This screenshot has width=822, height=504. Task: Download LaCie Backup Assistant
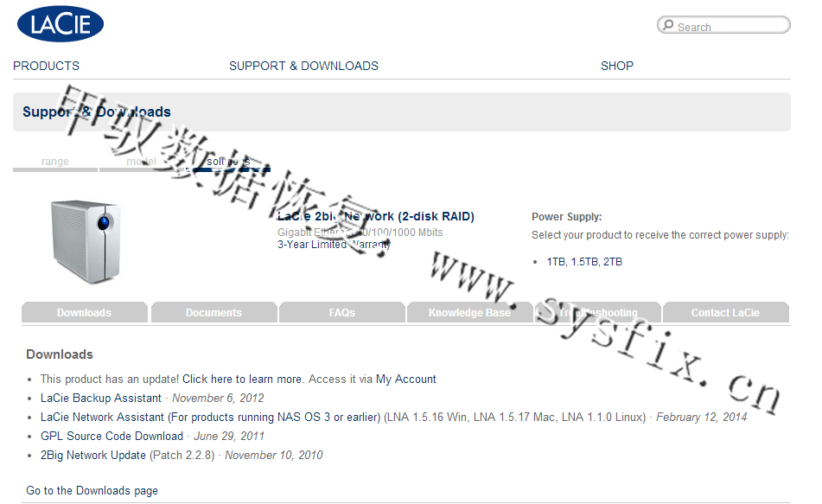click(x=101, y=399)
